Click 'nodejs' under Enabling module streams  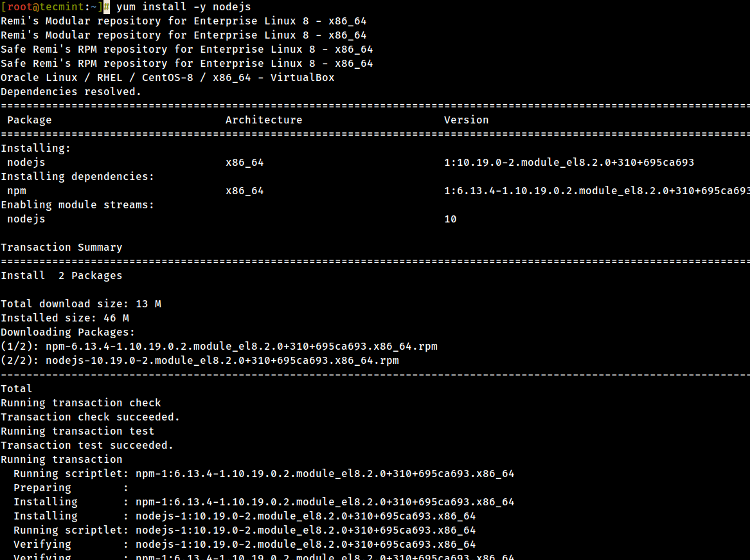pyautogui.click(x=26, y=219)
